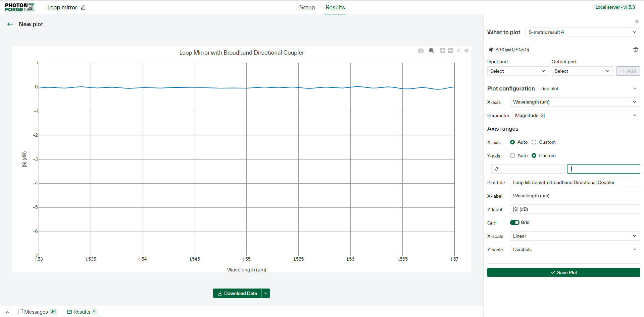Click the Download Data button
This screenshot has width=644, height=317.
tap(237, 293)
